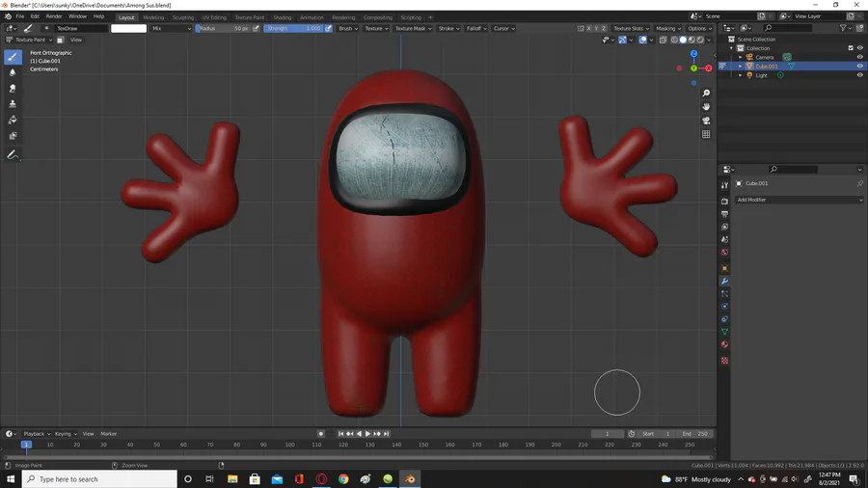
Task: Open the Object Data green triangle tab
Action: (724, 332)
